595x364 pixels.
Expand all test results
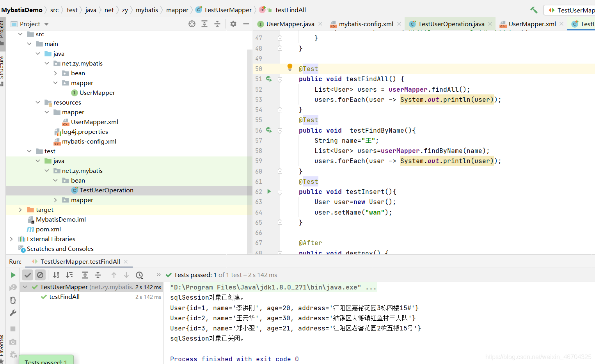pos(85,275)
